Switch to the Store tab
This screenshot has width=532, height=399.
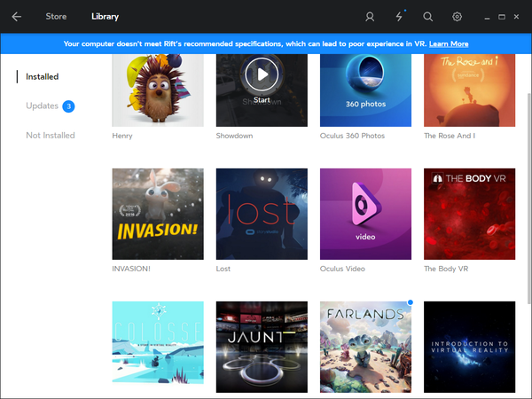(56, 17)
